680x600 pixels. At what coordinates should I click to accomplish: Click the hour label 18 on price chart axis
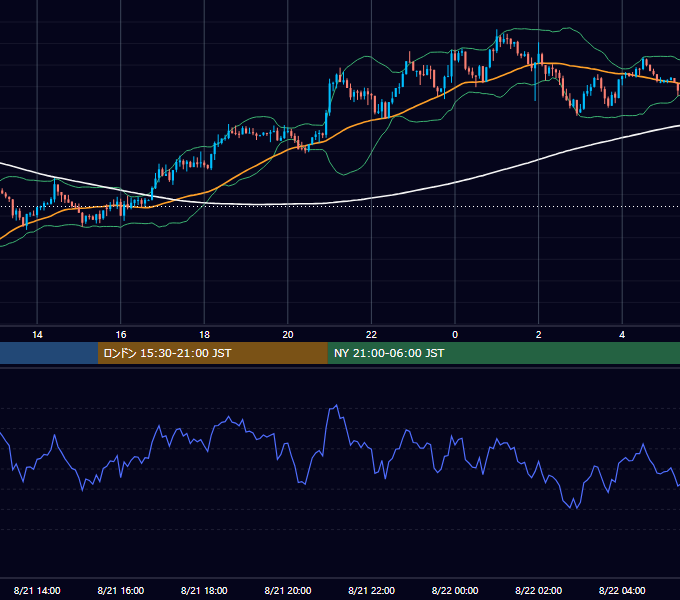click(204, 335)
